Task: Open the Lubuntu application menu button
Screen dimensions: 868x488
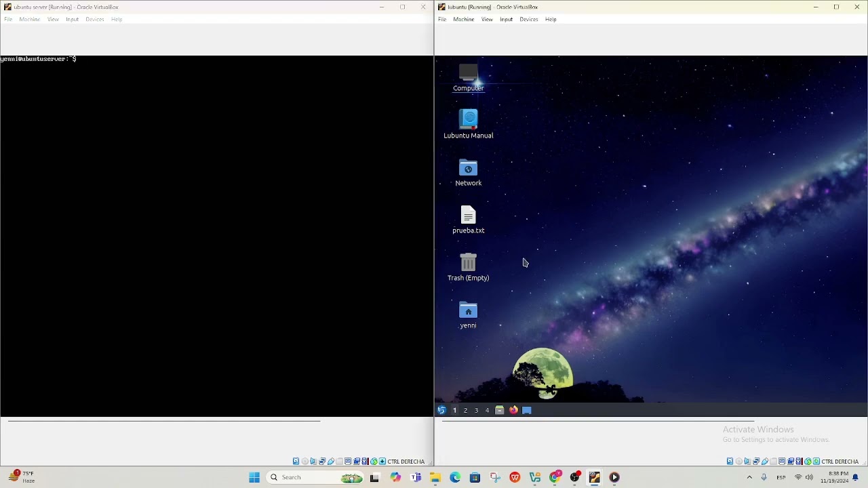Action: point(441,410)
